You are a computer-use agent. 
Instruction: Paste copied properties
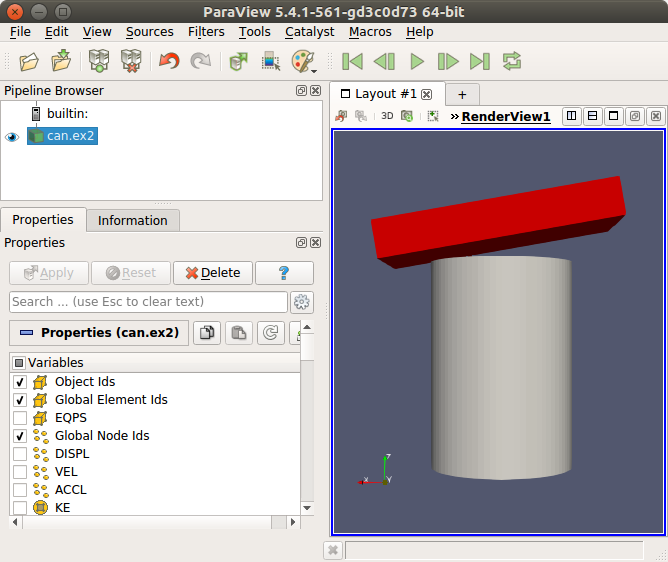[239, 332]
